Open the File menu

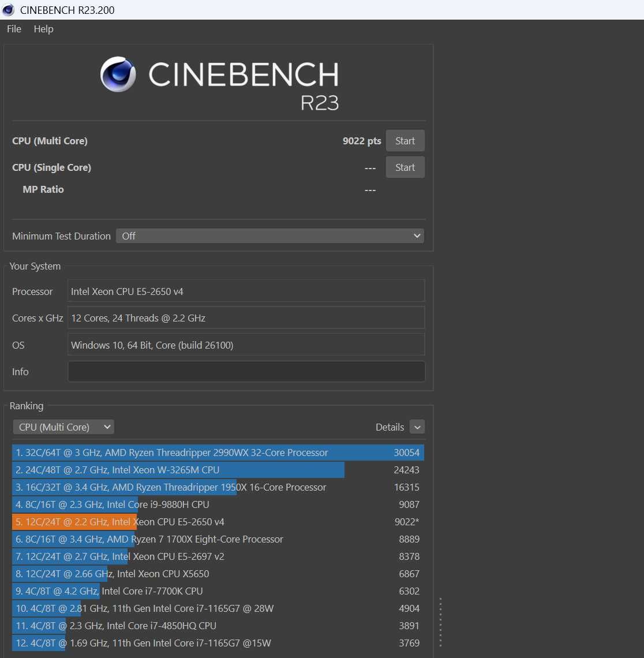pyautogui.click(x=14, y=29)
